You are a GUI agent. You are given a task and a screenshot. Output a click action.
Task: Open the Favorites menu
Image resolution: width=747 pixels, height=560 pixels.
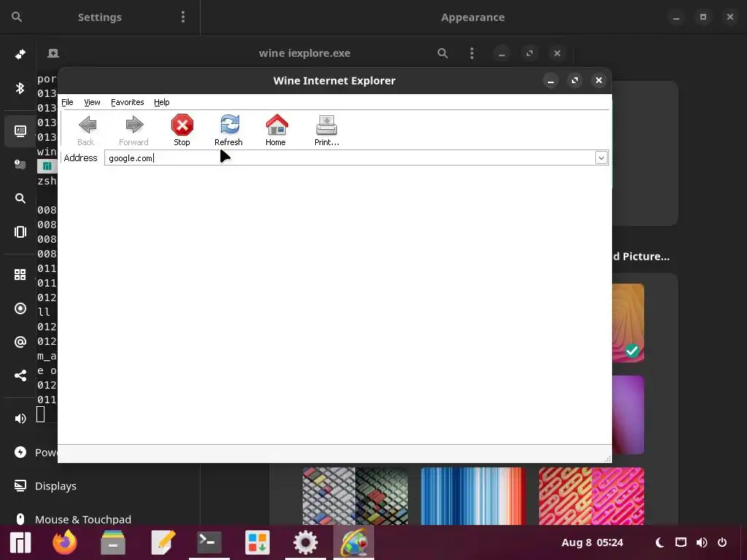pyautogui.click(x=127, y=102)
